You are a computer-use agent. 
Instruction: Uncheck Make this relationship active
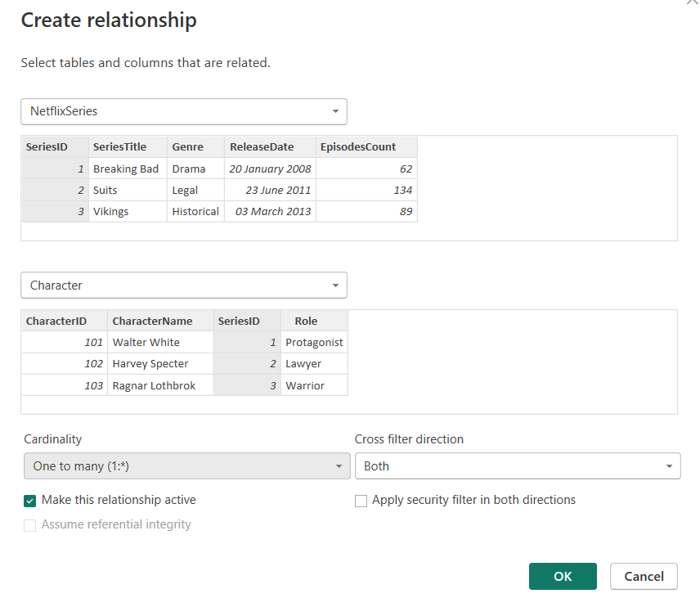(x=30, y=501)
